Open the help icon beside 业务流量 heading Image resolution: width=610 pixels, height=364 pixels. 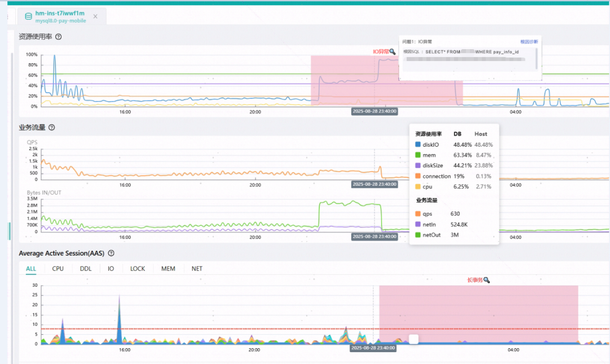point(52,128)
